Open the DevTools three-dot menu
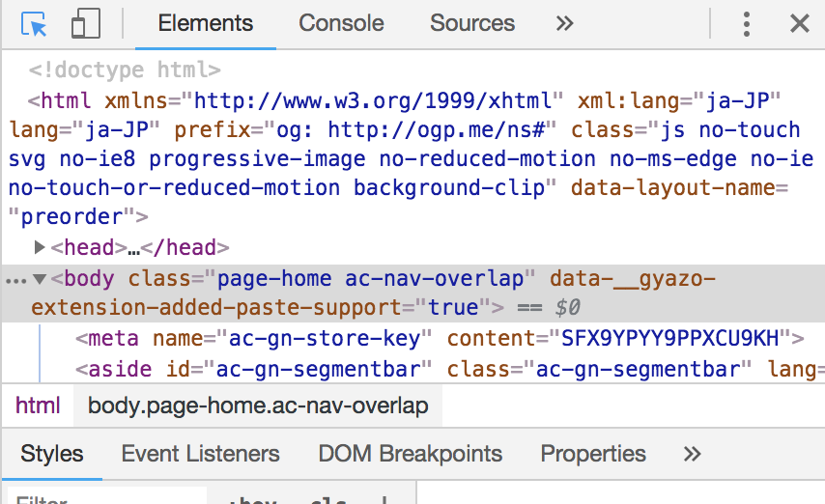Image resolution: width=825 pixels, height=504 pixels. 747,24
